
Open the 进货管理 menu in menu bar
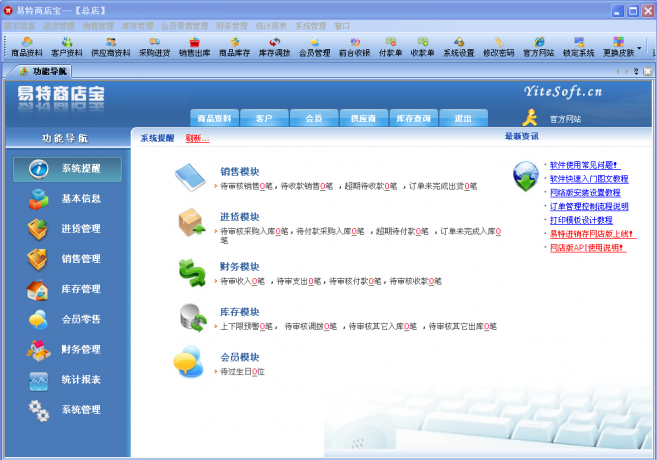59,26
